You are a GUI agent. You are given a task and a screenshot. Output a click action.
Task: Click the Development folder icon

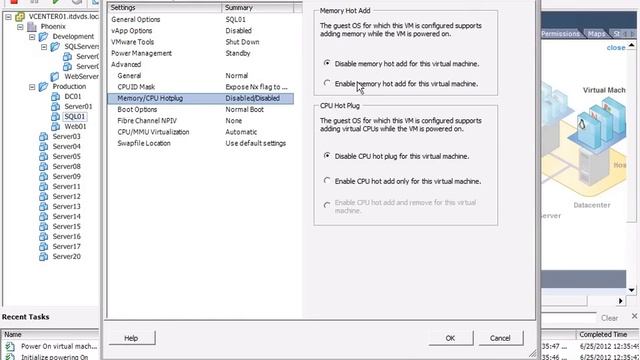tap(43, 37)
